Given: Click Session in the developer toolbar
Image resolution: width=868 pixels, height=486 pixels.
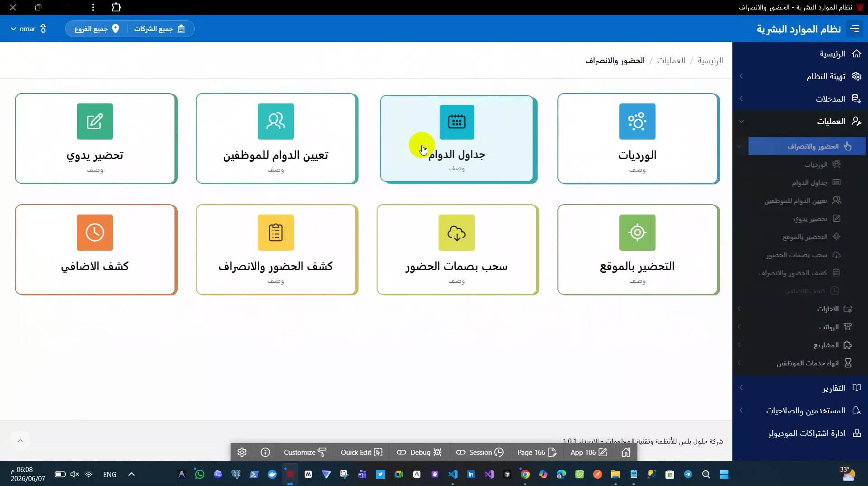Looking at the screenshot, I should point(480,453).
